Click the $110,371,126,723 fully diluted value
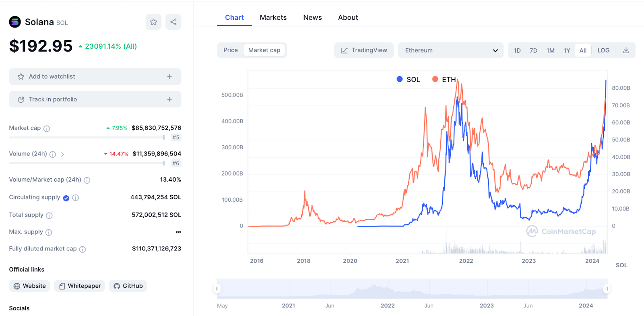This screenshot has width=644, height=316. (x=157, y=249)
